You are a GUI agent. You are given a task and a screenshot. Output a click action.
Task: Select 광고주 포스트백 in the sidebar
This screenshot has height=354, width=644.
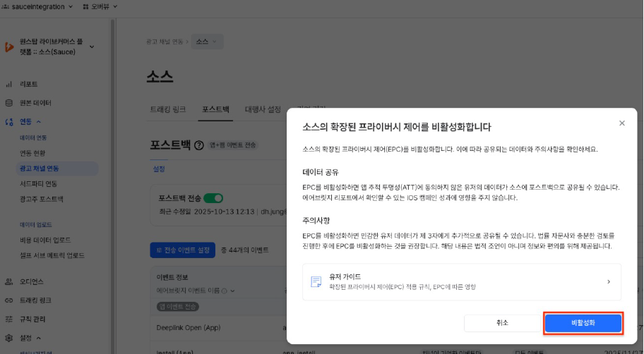pyautogui.click(x=42, y=200)
